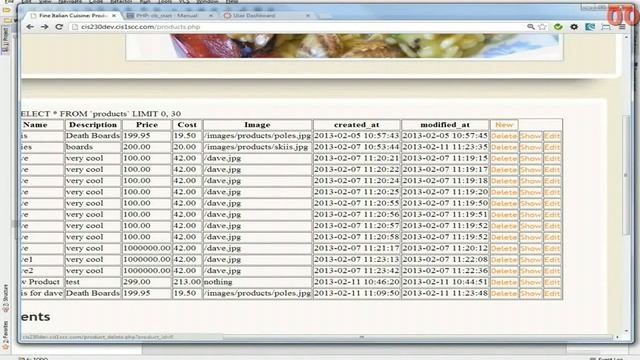Show the row created at 11:23:42
The width and height of the screenshot is (640, 360).
[531, 271]
